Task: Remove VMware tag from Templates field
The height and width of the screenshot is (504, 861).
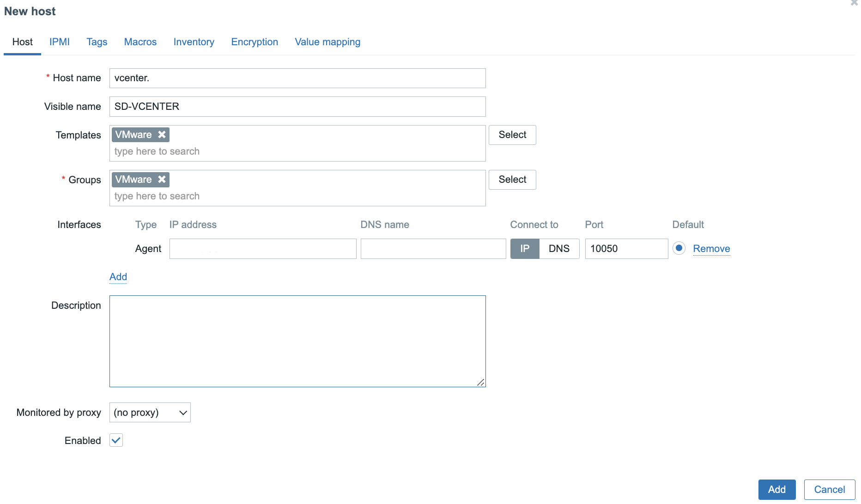Action: [162, 135]
